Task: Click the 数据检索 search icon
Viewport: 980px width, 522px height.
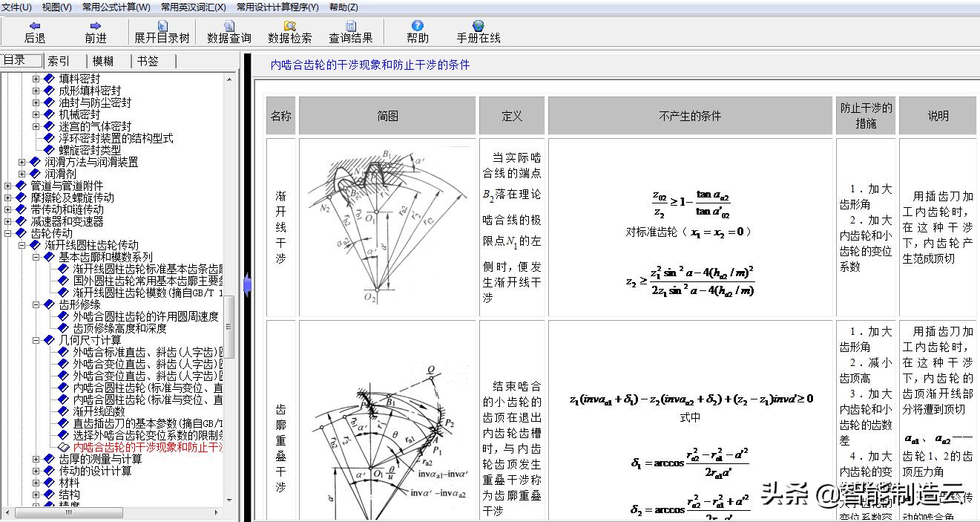Action: (x=290, y=31)
